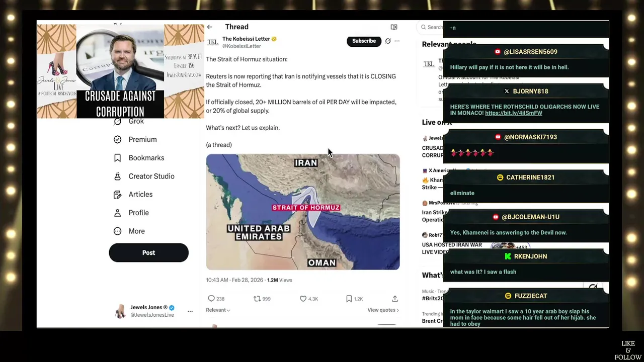
Task: Open Grok circle icon beside Subscribe
Action: 388,41
